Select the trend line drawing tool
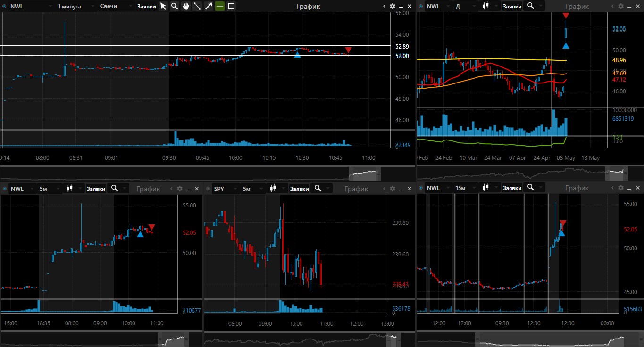This screenshot has width=644, height=347. 197,6
